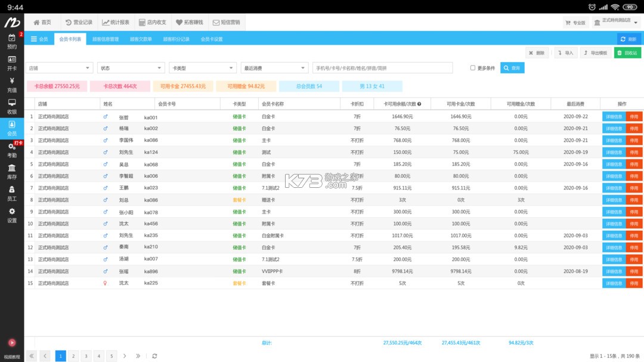Image resolution: width=644 pixels, height=362 pixels.
Task: Open the 考勤 attendance sidebar icon
Action: pyautogui.click(x=12, y=150)
